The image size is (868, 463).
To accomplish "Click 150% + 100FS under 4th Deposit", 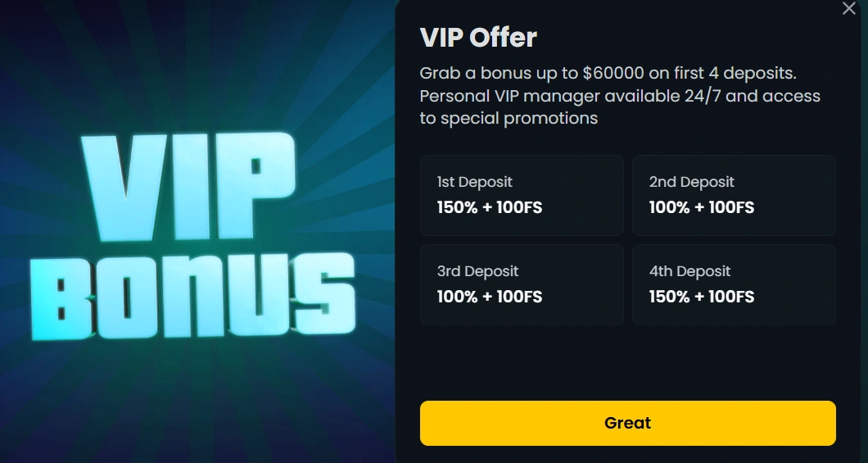I will tap(702, 297).
